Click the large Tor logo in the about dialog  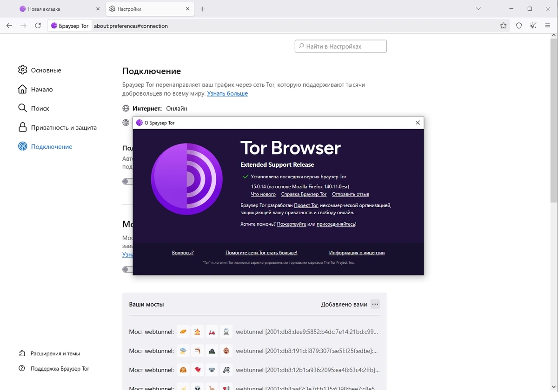tap(187, 179)
